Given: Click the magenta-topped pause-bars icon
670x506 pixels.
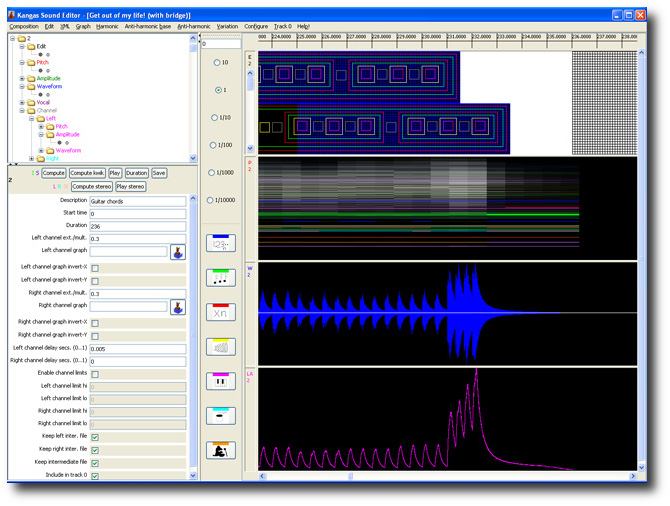Looking at the screenshot, I should (220, 381).
